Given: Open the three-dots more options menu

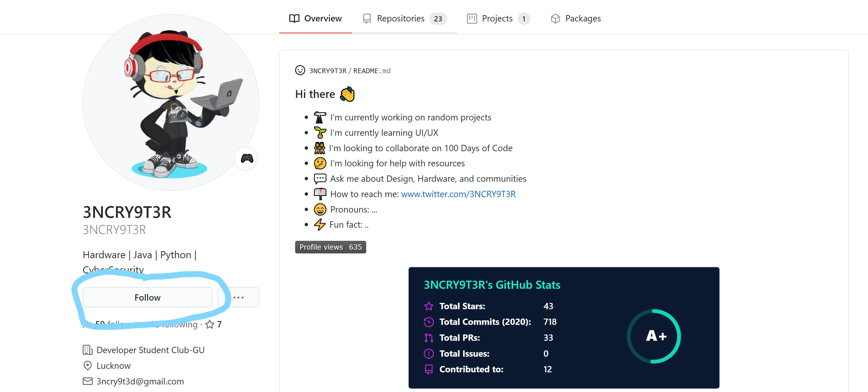Looking at the screenshot, I should [x=239, y=297].
